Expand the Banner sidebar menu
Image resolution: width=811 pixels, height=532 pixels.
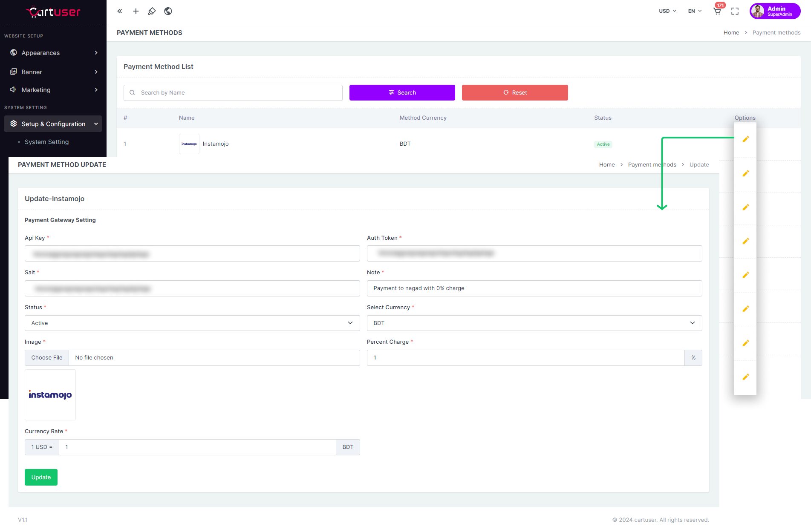53,72
